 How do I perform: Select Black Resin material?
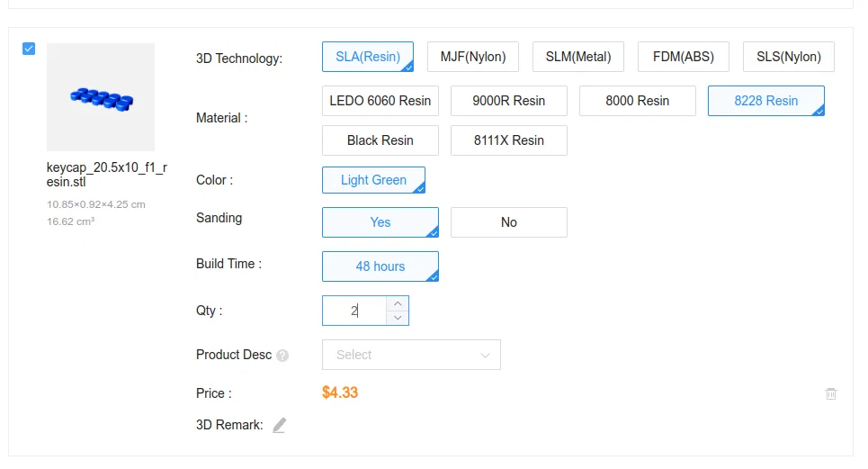click(x=380, y=140)
